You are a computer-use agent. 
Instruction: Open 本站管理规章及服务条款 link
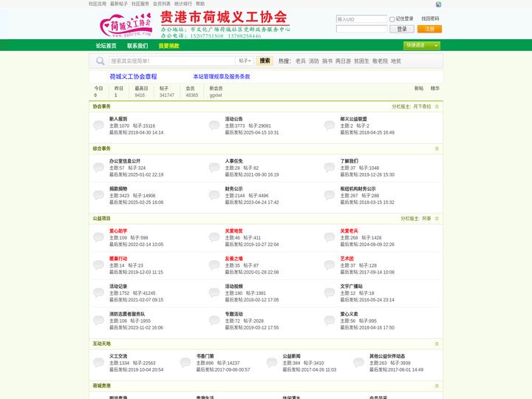(x=222, y=77)
